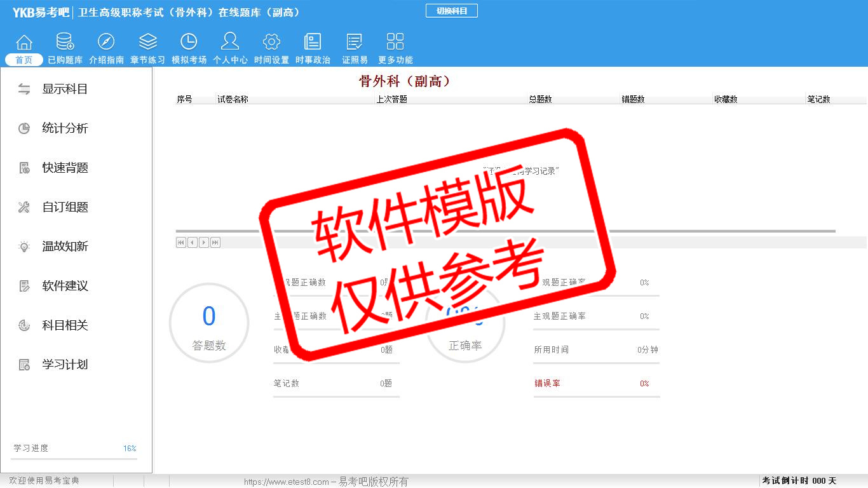This screenshot has width=868, height=488.
Task: Click the 首页 home icon
Action: (x=24, y=43)
